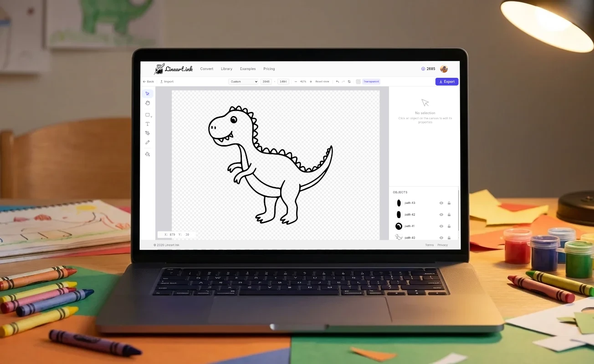Zoom out with the minus button

(x=296, y=81)
